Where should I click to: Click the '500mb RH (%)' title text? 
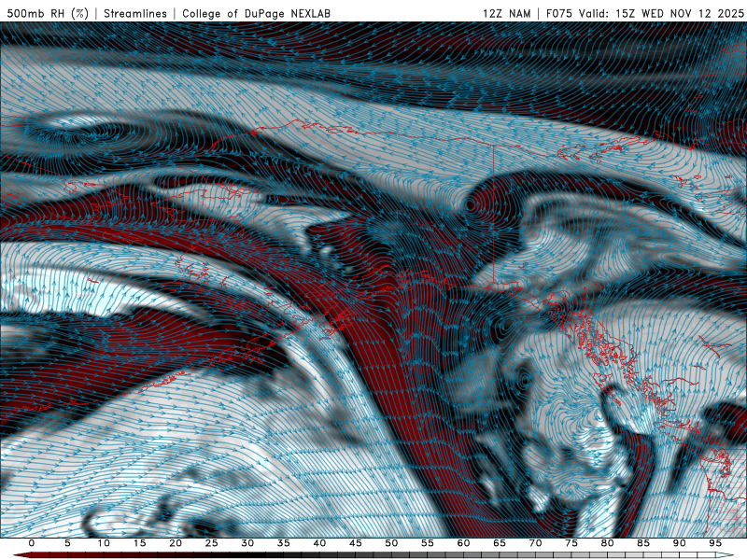48,13
